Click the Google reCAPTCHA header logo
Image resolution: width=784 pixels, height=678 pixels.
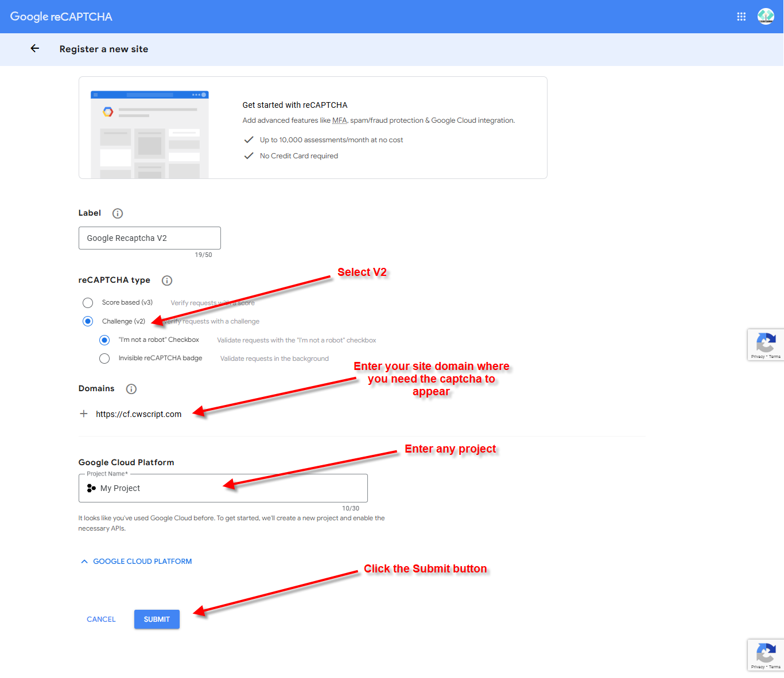click(61, 17)
